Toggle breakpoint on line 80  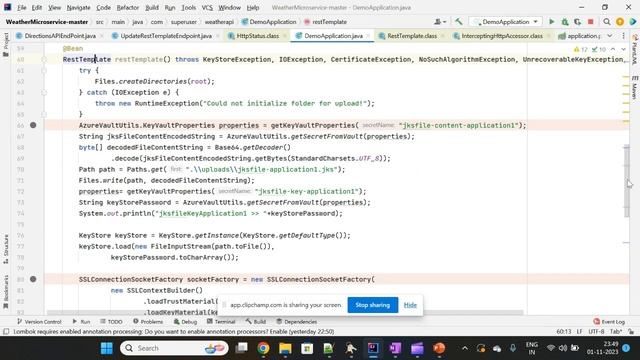(x=33, y=279)
